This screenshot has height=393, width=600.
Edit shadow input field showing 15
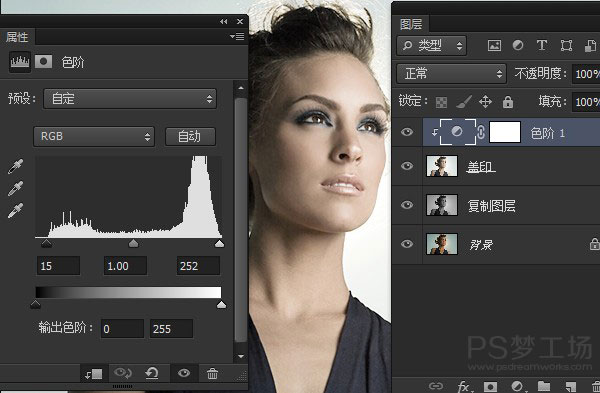[59, 266]
